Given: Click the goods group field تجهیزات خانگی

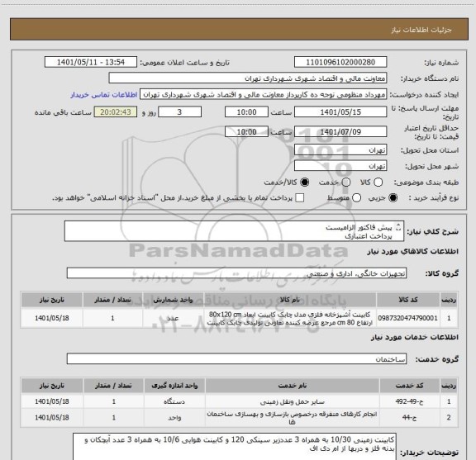Looking at the screenshot, I should click(236, 273).
